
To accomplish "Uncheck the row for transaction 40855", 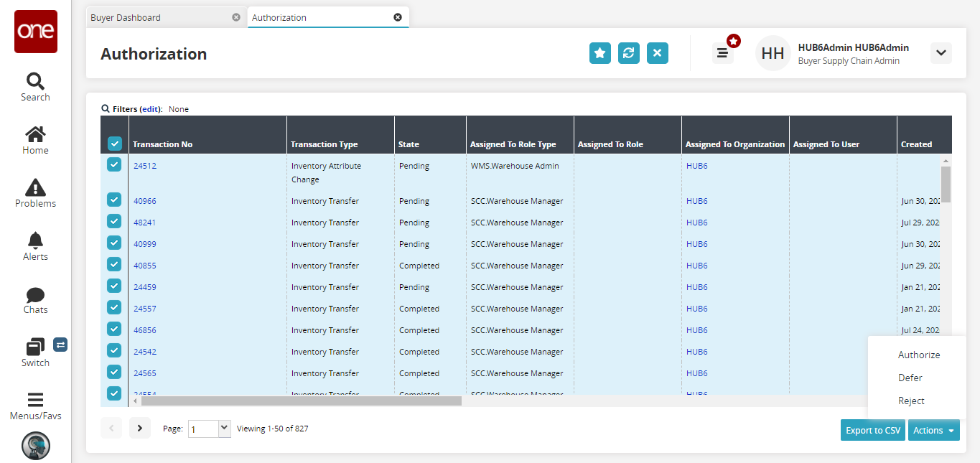I will 114,265.
